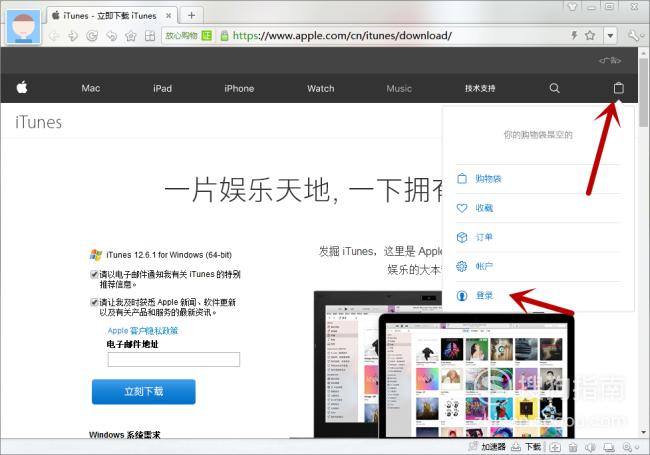Screen dimensions: 650x455
Task: Click the scrollbar down arrow
Action: point(644,432)
